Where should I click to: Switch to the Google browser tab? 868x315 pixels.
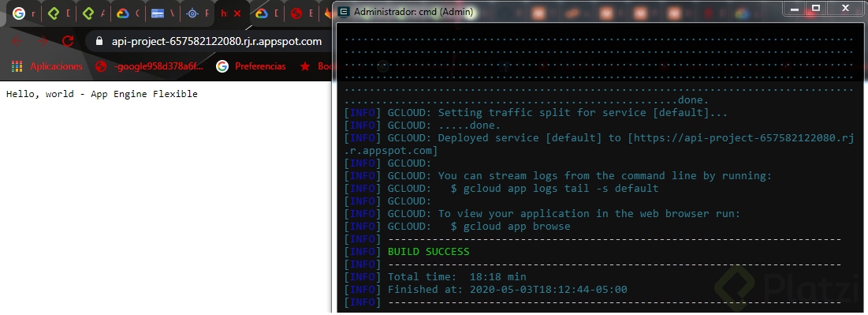(x=24, y=13)
